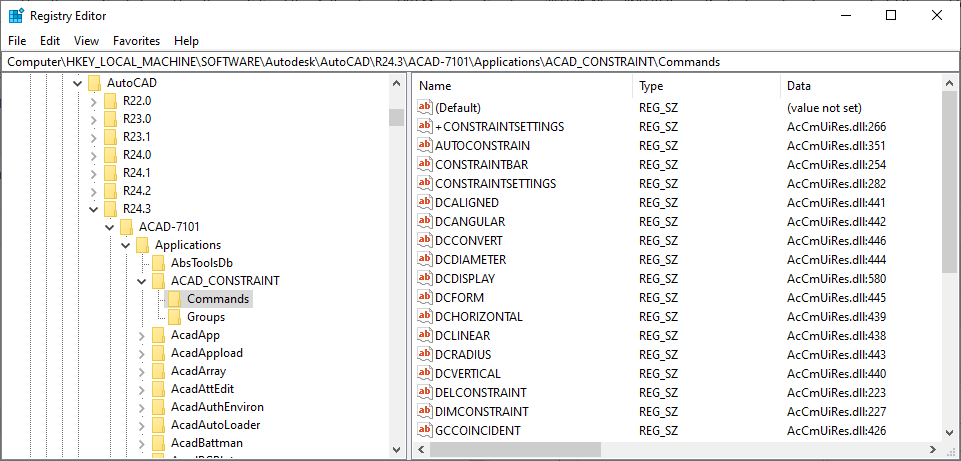The width and height of the screenshot is (961, 461).
Task: Collapse the ACAD_CONSTRAINT key
Action: point(142,281)
